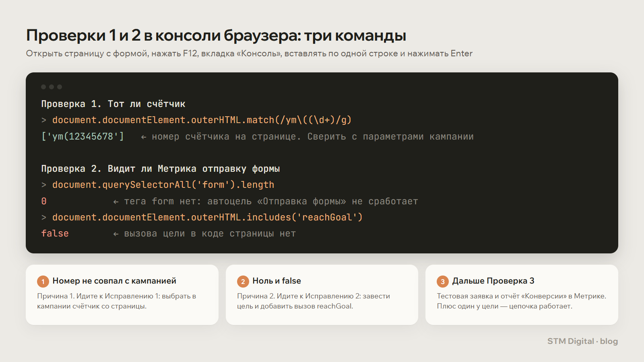Click the comment 'номер счётчика на странице'

307,137
